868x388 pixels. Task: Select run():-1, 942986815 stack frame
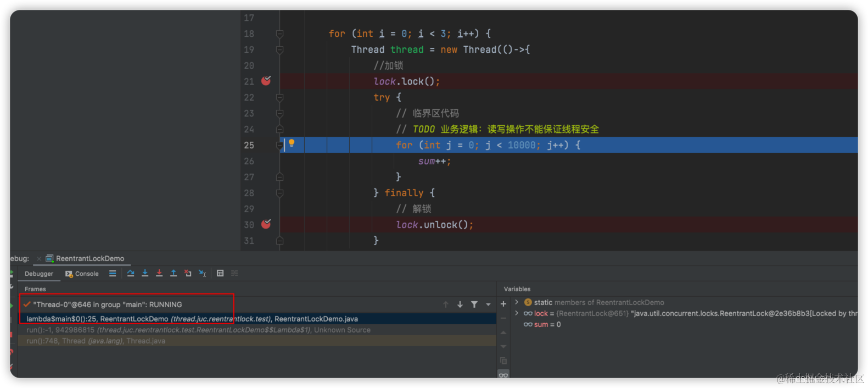tap(258, 330)
